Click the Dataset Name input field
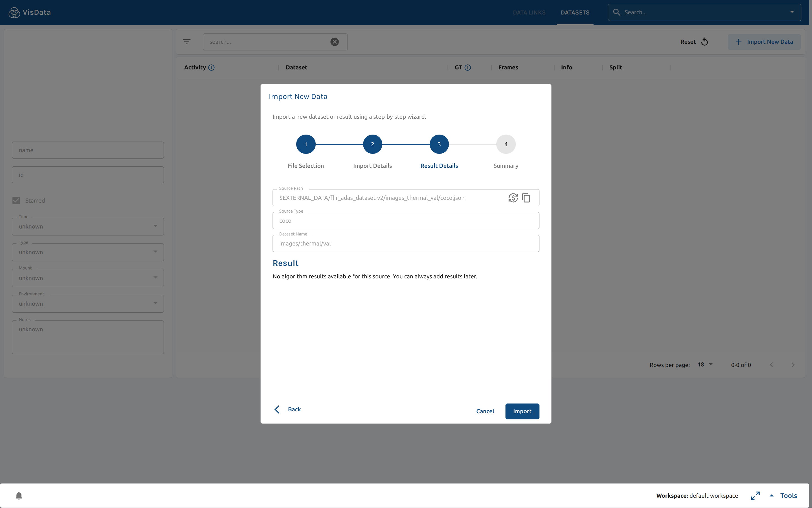This screenshot has width=812, height=508. (405, 243)
